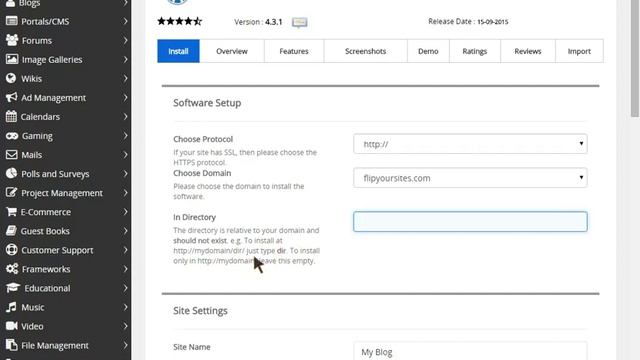Screen dimensions: 640x360
Task: Expand the Video category chevron
Action: pyautogui.click(x=125, y=326)
